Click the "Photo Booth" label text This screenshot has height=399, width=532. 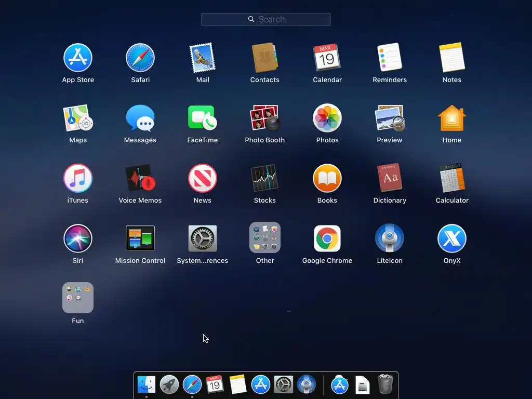tap(264, 140)
